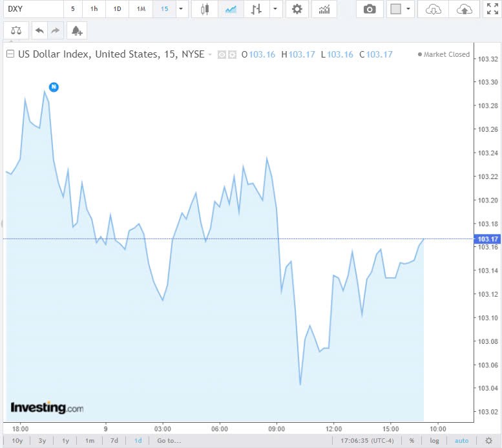
Task: Toggle the % percentage scale
Action: [412, 441]
